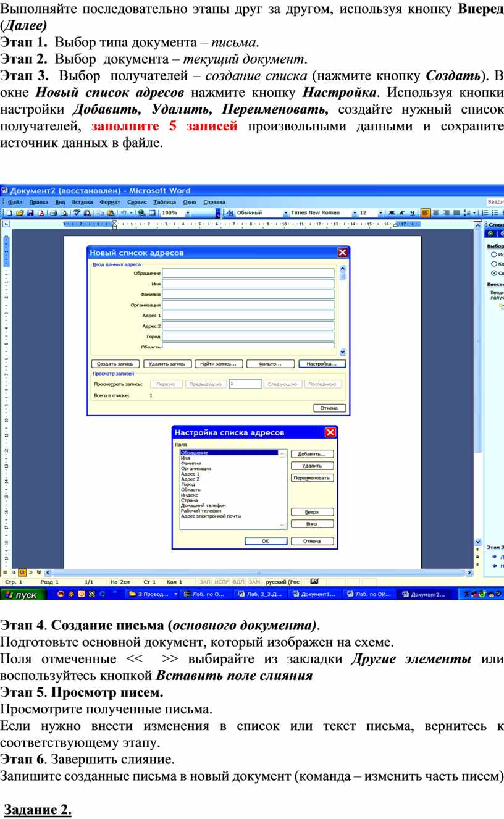The width and height of the screenshot is (504, 819).
Task: Open the 2 Провод... taskbar group
Action: pos(153,594)
